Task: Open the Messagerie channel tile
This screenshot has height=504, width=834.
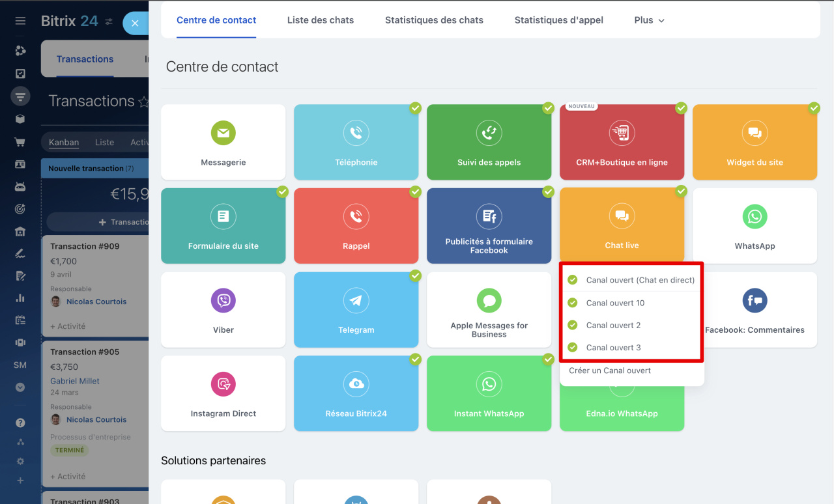Action: click(223, 142)
